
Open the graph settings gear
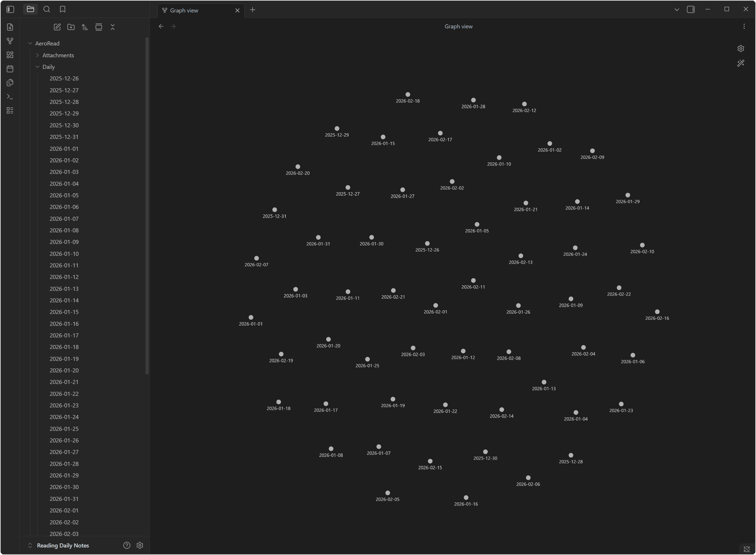tap(741, 48)
